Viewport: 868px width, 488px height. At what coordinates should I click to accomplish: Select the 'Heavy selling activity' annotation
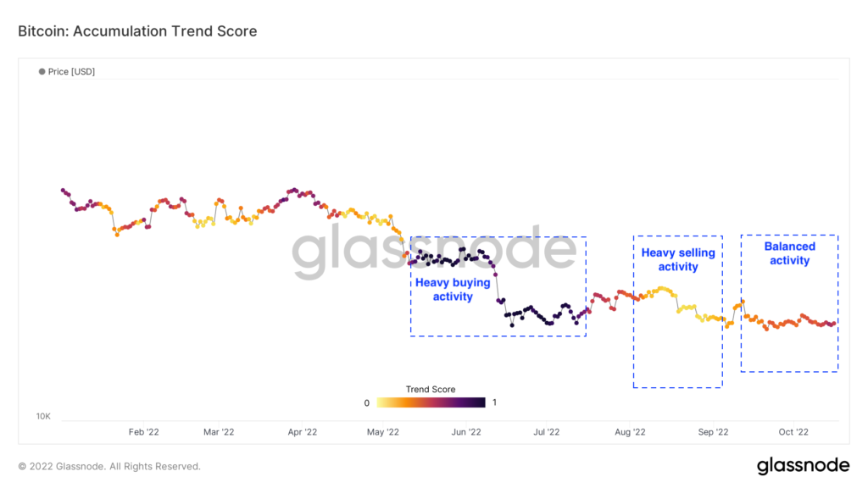(678, 259)
